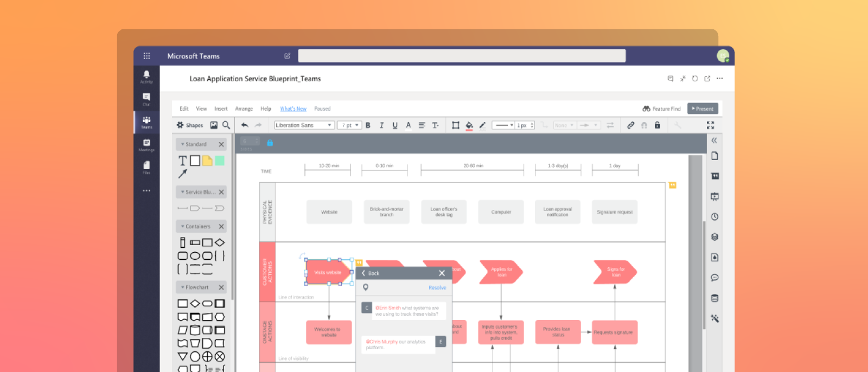Viewport: 868px width, 372px height.
Task: Open Meetings in Teams sidebar
Action: point(146,145)
